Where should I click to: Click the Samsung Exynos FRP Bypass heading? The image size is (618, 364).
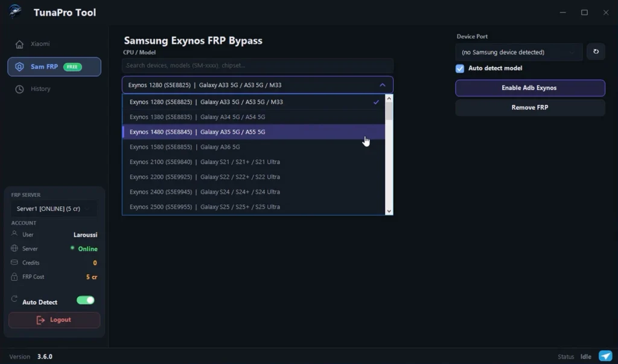(x=193, y=40)
